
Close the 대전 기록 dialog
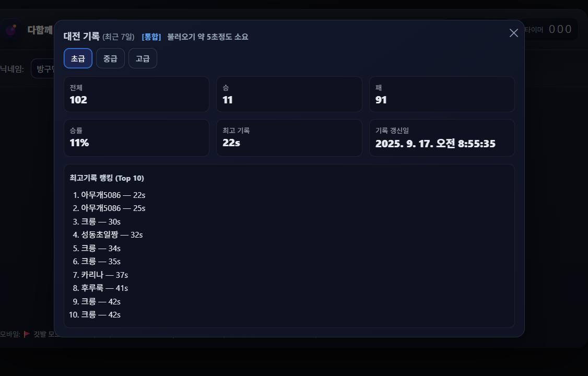point(514,33)
